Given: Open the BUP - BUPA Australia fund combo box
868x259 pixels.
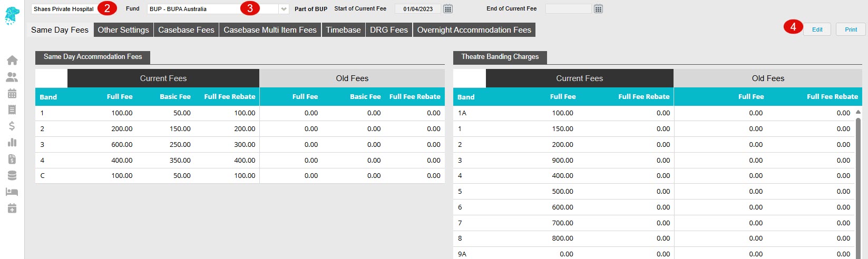Looking at the screenshot, I should click(218, 9).
